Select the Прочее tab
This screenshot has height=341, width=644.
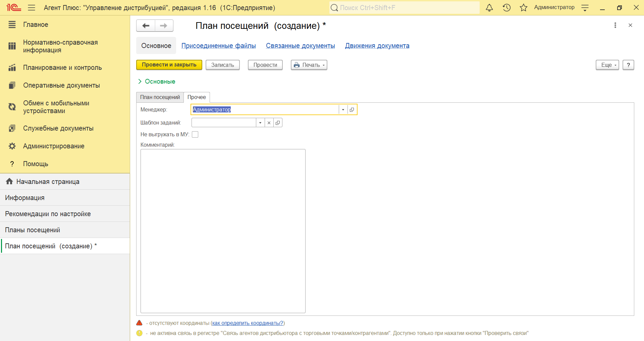coord(197,97)
